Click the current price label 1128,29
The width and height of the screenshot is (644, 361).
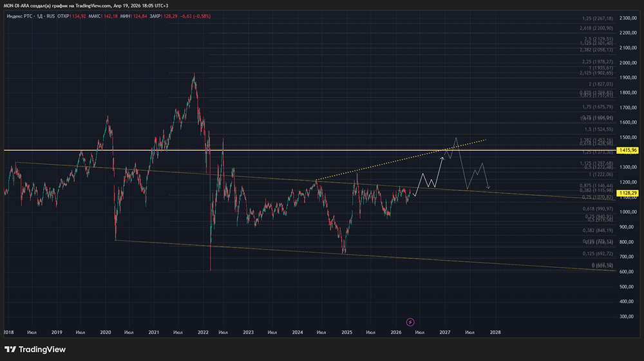[627, 192]
